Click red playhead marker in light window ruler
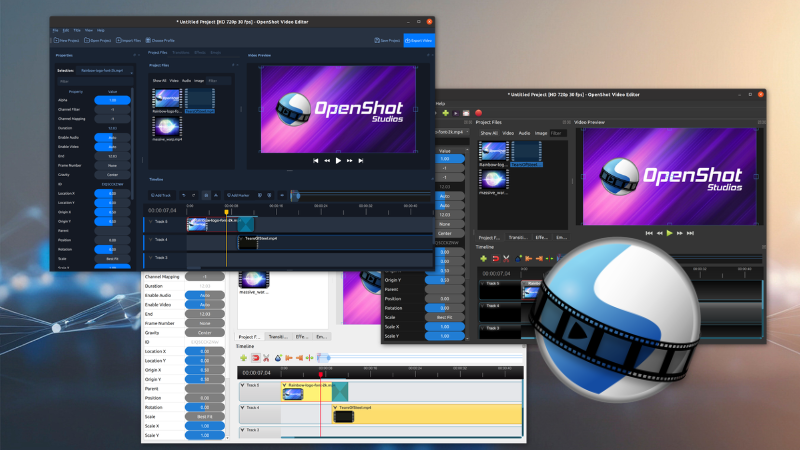Image resolution: width=800 pixels, height=450 pixels. pos(320,374)
